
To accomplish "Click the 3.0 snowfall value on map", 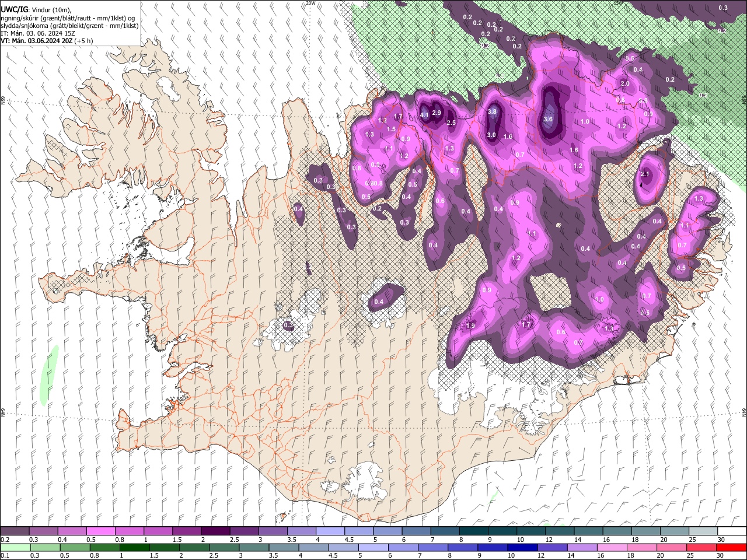I will tap(491, 135).
